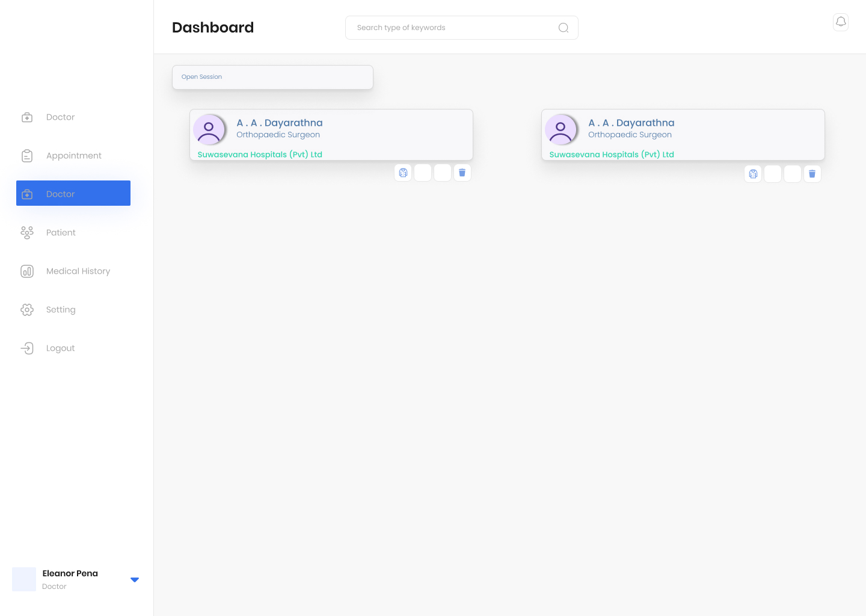Click the Patient group icon in sidebar

coord(27,233)
